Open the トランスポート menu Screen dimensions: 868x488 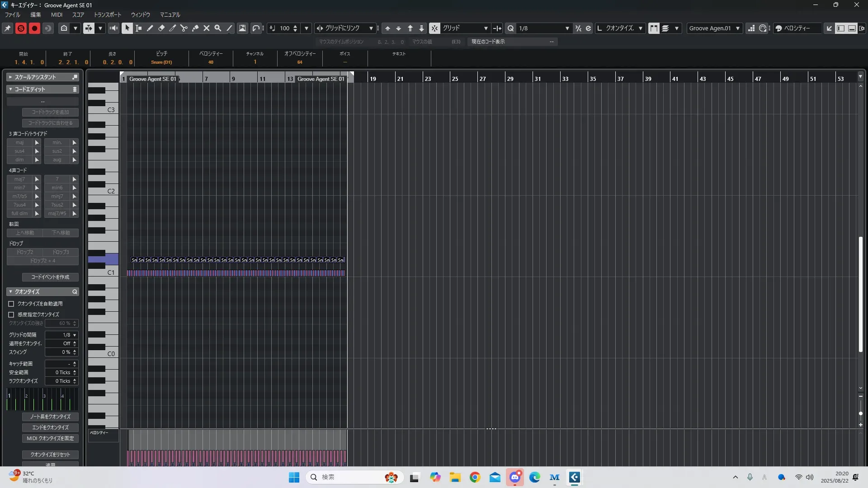point(108,14)
